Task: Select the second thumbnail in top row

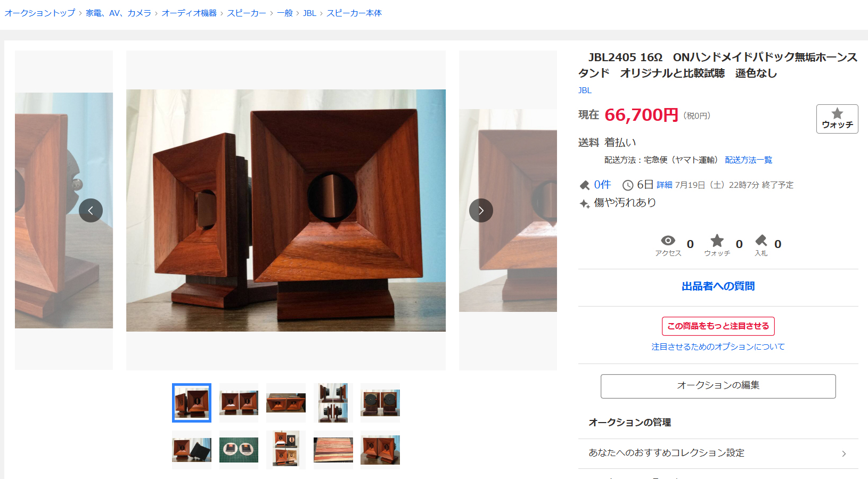Action: tap(239, 403)
